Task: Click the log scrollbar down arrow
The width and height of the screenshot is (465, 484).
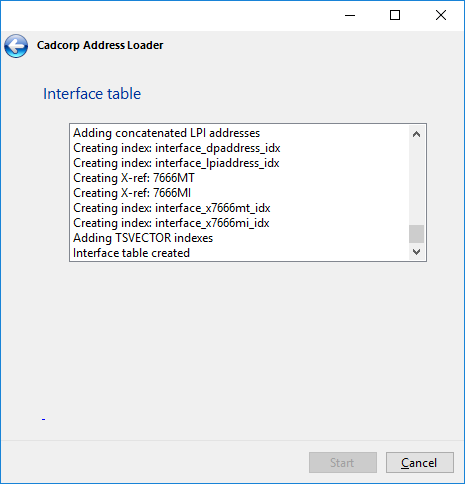Action: click(416, 252)
